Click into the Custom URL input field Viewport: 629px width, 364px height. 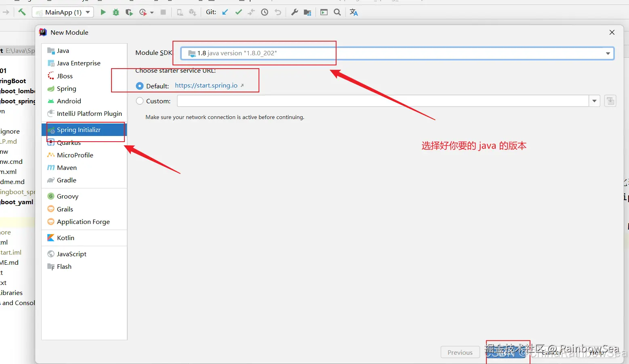click(383, 101)
